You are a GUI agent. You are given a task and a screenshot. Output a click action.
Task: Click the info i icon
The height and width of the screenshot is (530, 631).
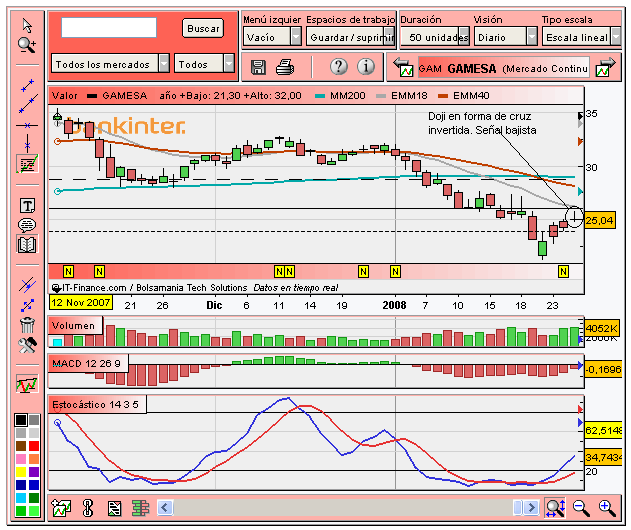(x=365, y=66)
